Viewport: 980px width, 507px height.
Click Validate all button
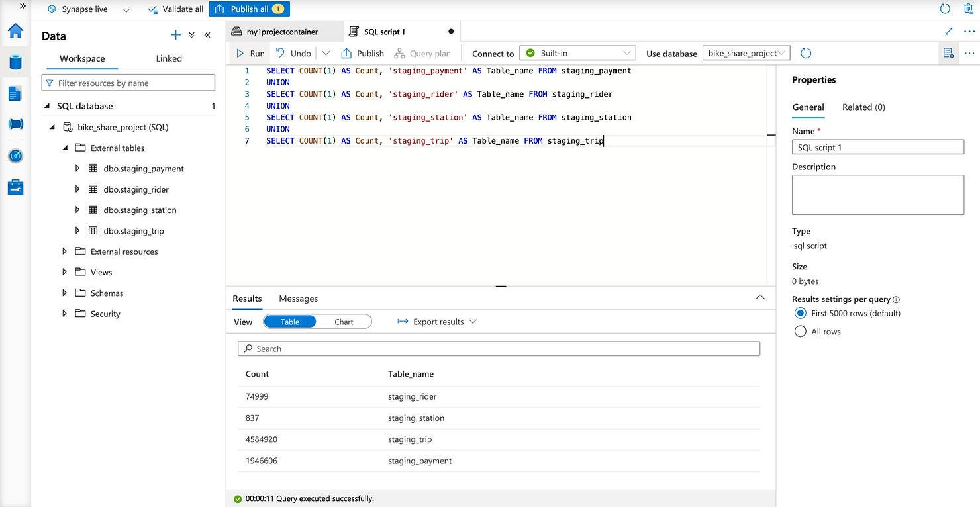click(x=175, y=9)
